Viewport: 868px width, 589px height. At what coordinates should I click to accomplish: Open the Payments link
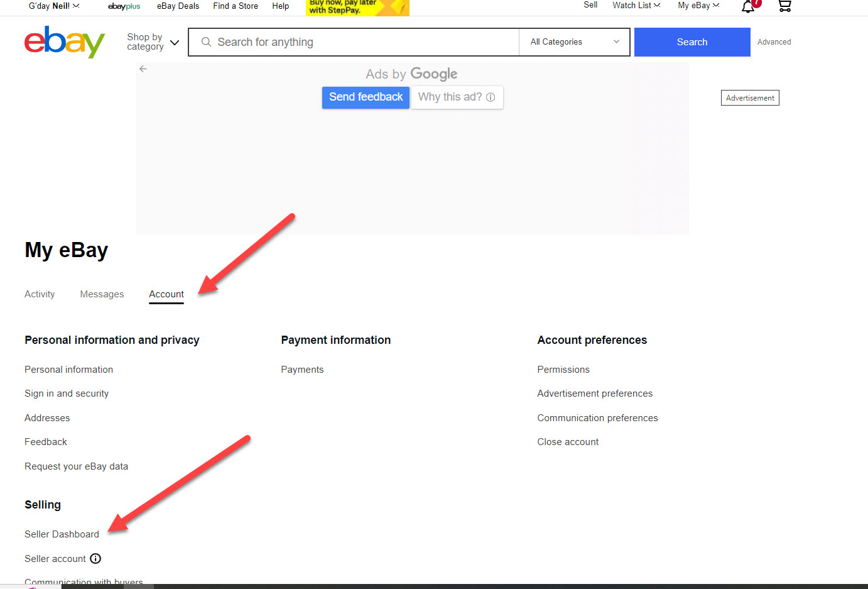pos(302,370)
